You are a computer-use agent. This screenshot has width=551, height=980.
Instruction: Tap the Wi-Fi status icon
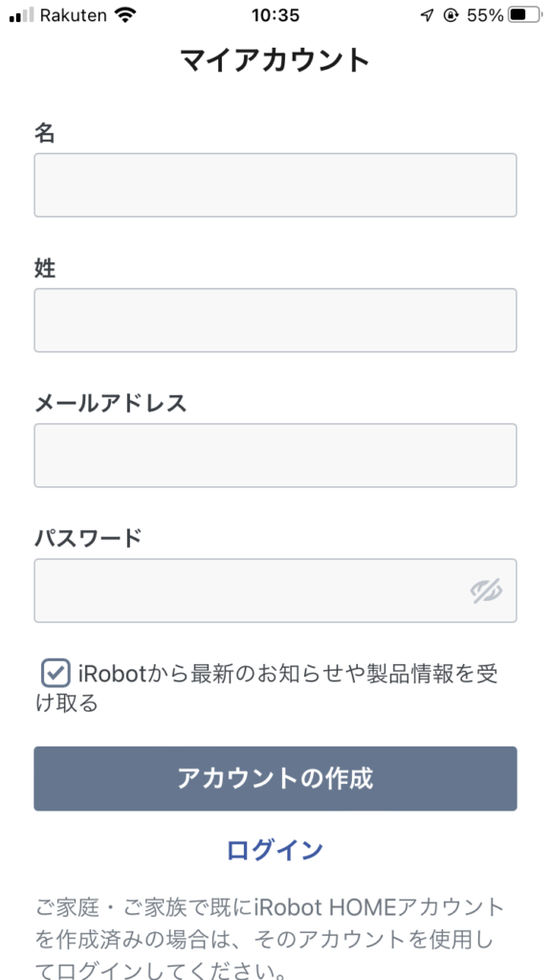[x=126, y=15]
